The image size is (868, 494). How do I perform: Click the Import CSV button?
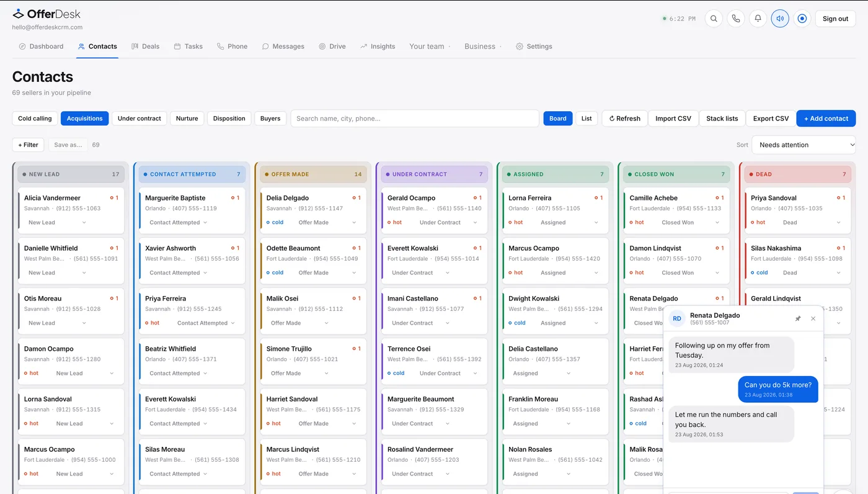click(x=673, y=119)
